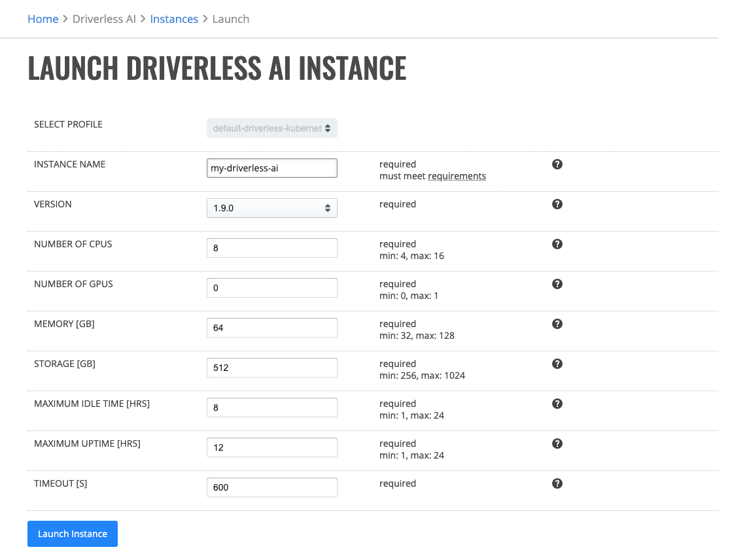Open help for Maximum Uptime
732x560 pixels.
557,444
